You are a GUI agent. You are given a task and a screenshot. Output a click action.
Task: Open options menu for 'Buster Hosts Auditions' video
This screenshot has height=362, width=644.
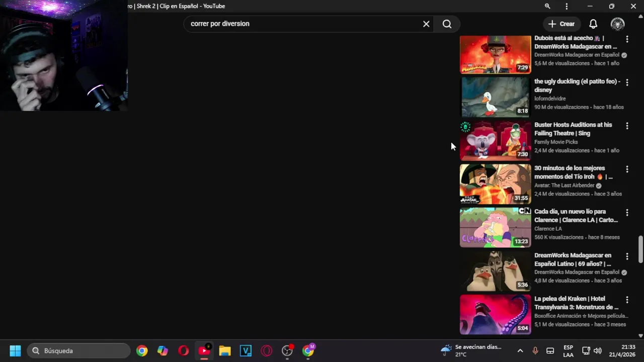click(627, 126)
